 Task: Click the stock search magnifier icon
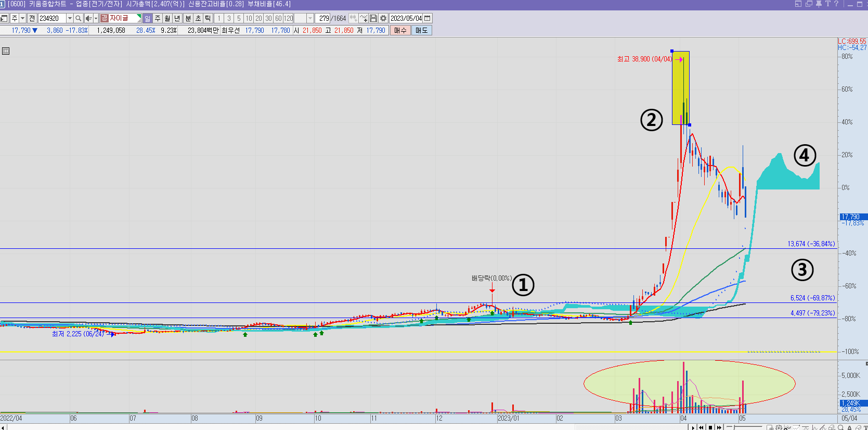79,18
